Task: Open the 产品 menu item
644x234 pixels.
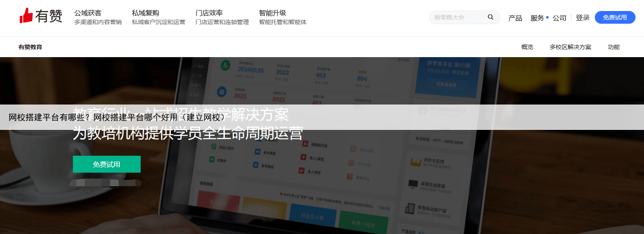Action: pos(515,18)
